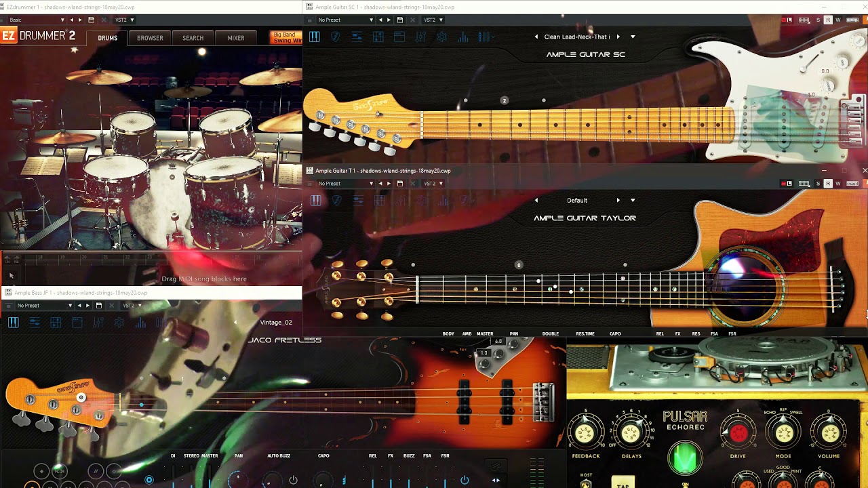Open the Ample Guitar SC main piano-roll panel icon

pyautogui.click(x=315, y=37)
